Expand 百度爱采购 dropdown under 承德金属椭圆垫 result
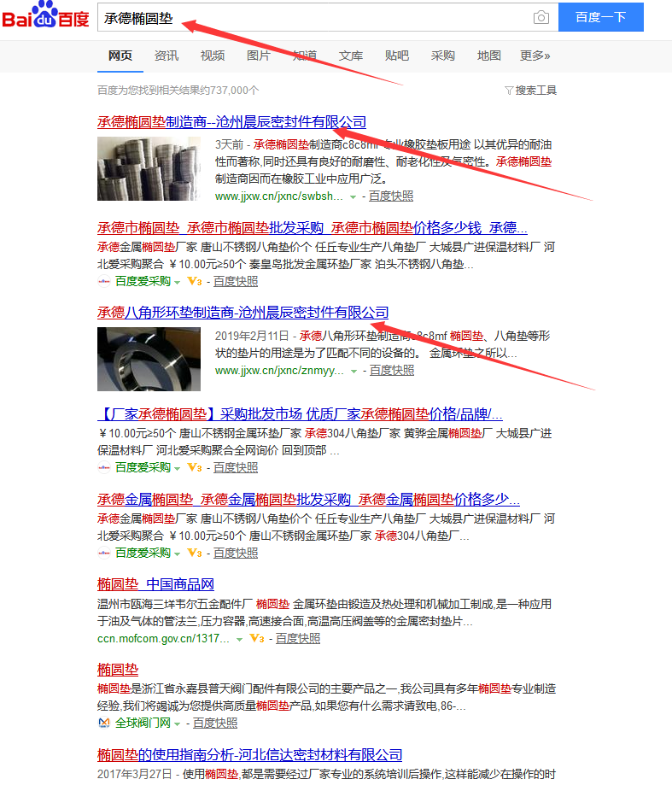This screenshot has width=672, height=785. (177, 554)
